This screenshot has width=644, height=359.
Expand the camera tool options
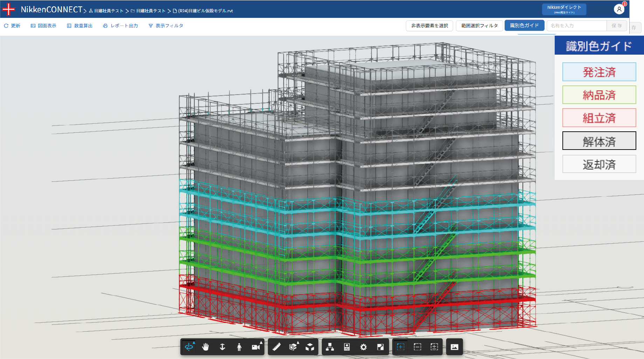click(261, 343)
